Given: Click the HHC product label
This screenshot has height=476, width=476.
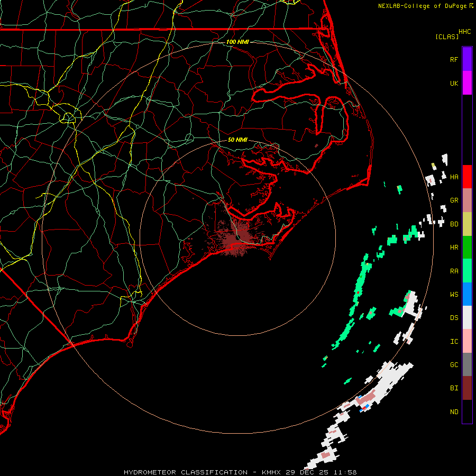Looking at the screenshot, I should pos(465,32).
